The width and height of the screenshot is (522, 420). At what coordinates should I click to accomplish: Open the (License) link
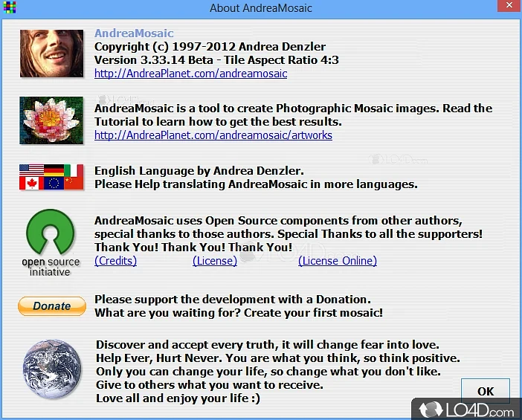pos(215,261)
